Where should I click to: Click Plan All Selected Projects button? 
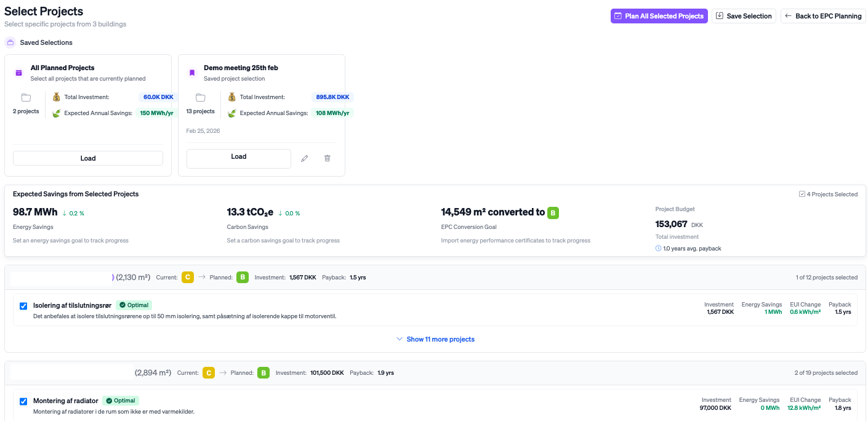pyautogui.click(x=659, y=16)
